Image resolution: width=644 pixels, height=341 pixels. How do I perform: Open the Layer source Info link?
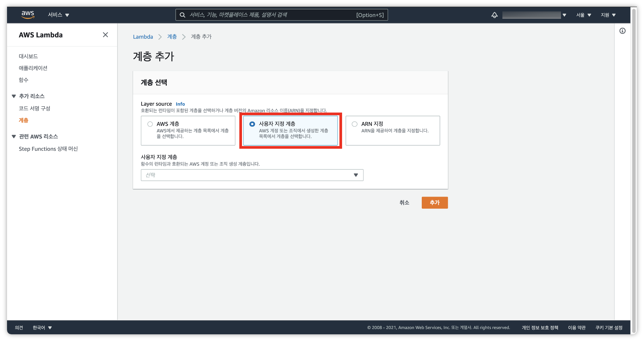(180, 104)
